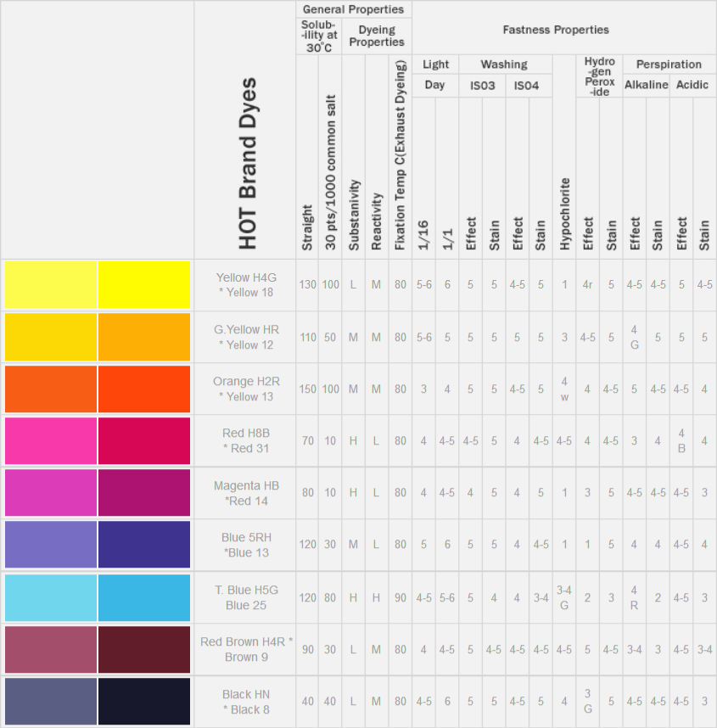
Task: Select the deeper orange-yellow G.Yellow HR swatch
Action: click(144, 337)
